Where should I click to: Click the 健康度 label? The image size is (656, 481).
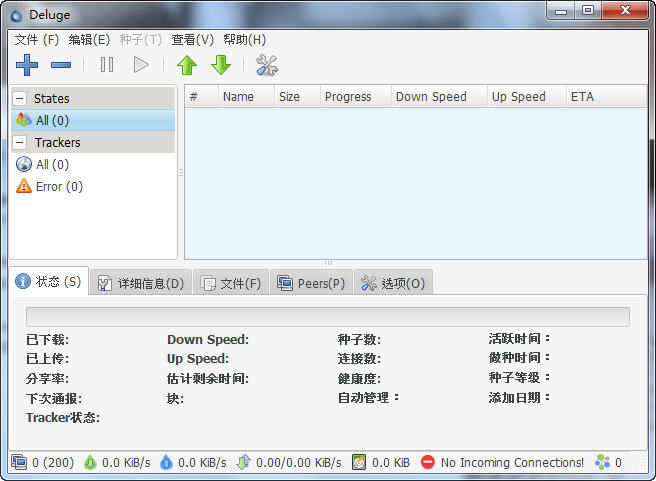click(x=359, y=379)
